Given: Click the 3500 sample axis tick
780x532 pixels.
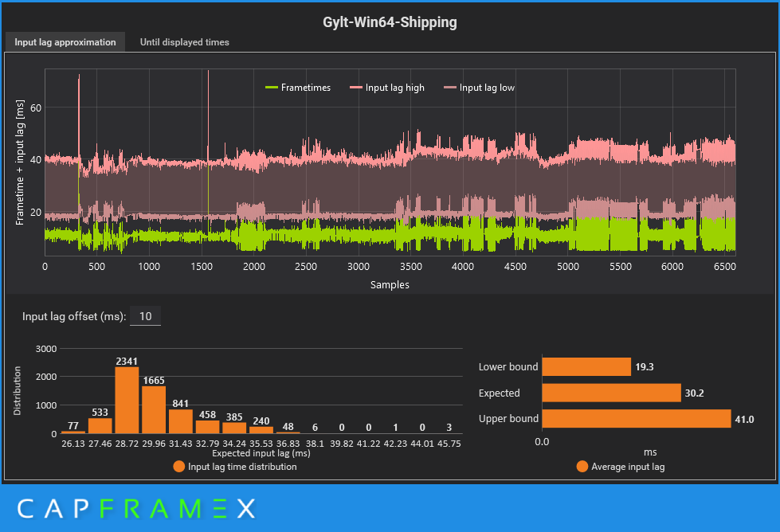Looking at the screenshot, I should 411,267.
